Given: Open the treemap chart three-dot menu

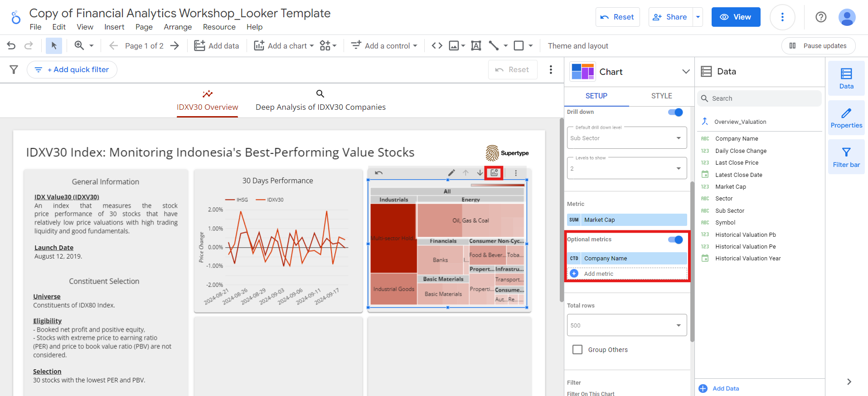Looking at the screenshot, I should coord(516,173).
